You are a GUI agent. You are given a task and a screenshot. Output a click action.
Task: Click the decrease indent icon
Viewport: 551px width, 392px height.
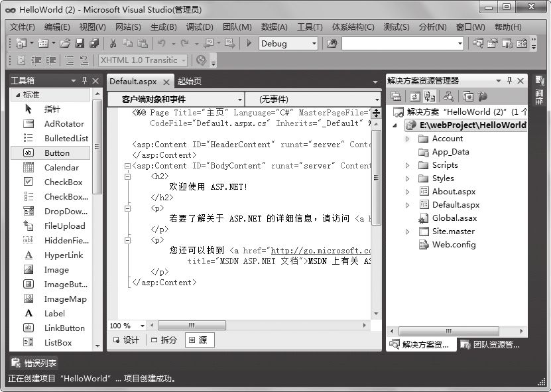click(36, 60)
